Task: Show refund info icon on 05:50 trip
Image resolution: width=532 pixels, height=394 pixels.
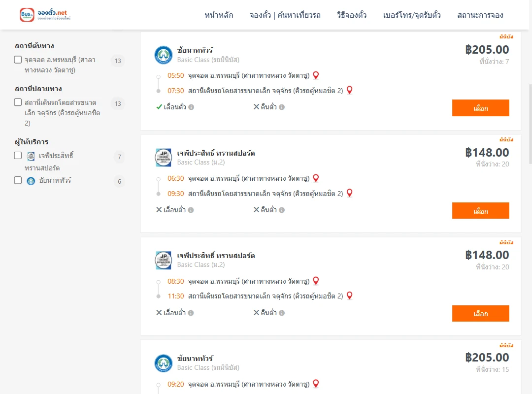Action: click(x=282, y=107)
